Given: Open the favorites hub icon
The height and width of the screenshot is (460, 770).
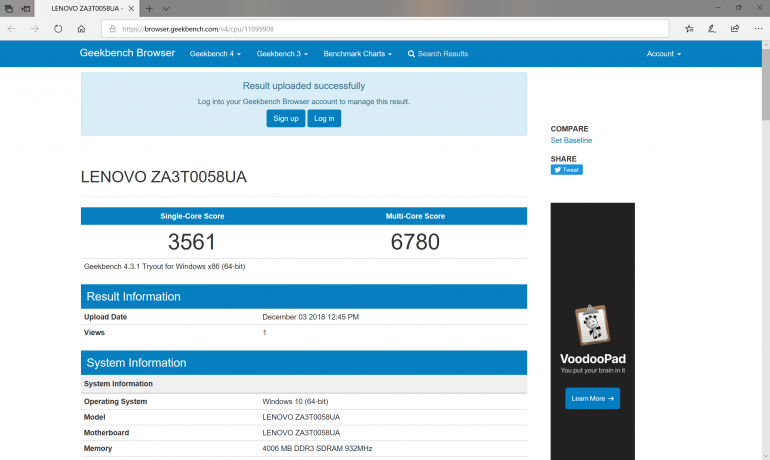Looking at the screenshot, I should click(x=689, y=29).
